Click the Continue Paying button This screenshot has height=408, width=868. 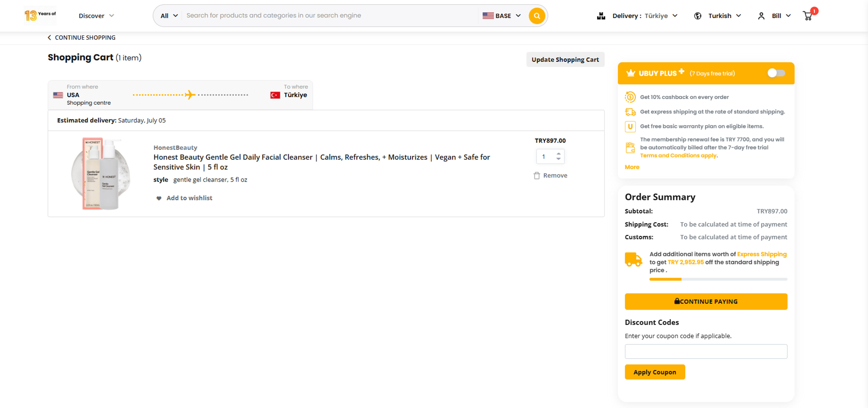[705, 302]
